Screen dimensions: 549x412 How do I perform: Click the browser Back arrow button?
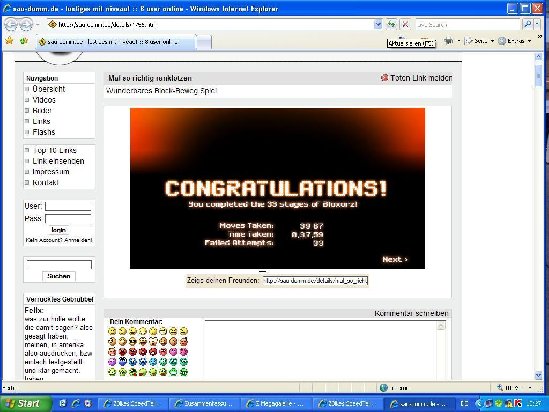point(12,25)
